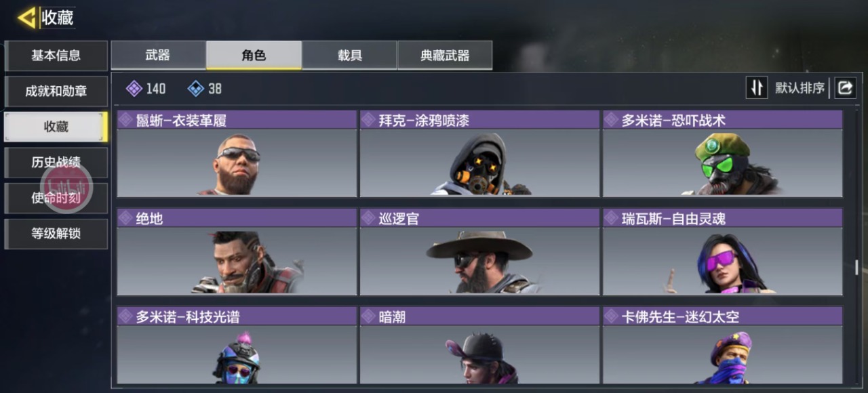
Task: Switch to the 载具 tab
Action: pyautogui.click(x=349, y=56)
